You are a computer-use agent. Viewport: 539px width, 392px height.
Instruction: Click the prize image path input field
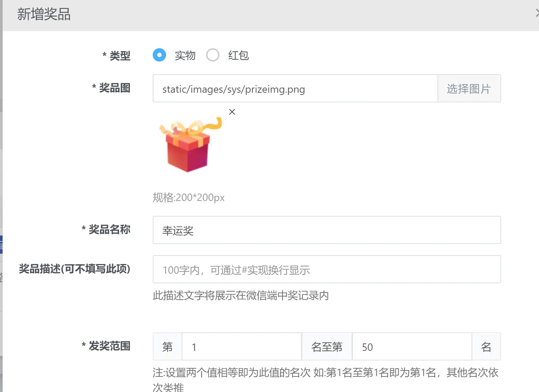[x=295, y=89]
